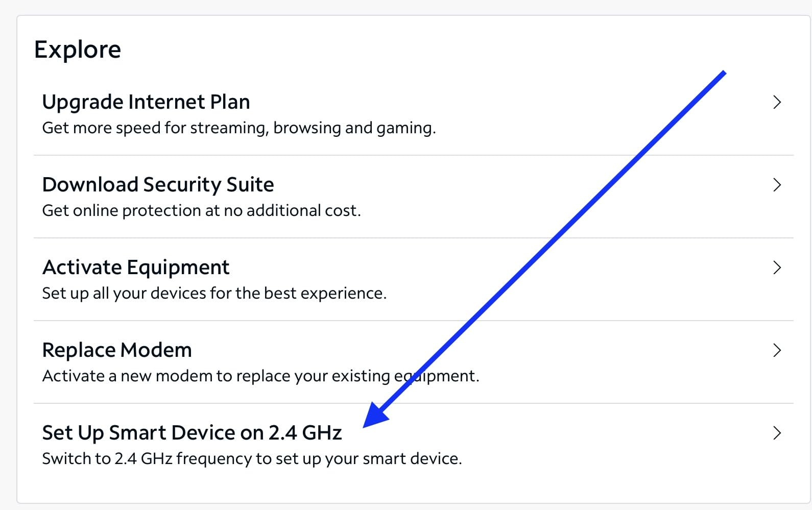Click "Activate a new modem" description text
Viewport: 812px width, 510px height.
click(x=260, y=376)
